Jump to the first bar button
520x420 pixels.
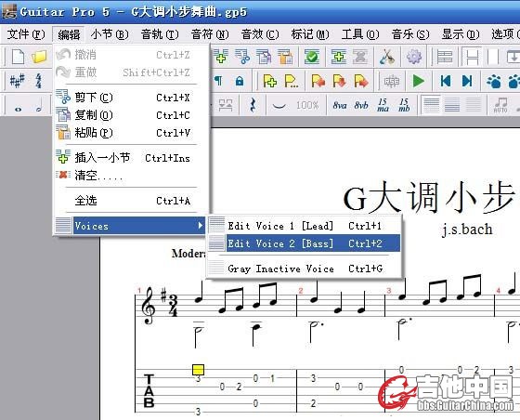pos(446,81)
